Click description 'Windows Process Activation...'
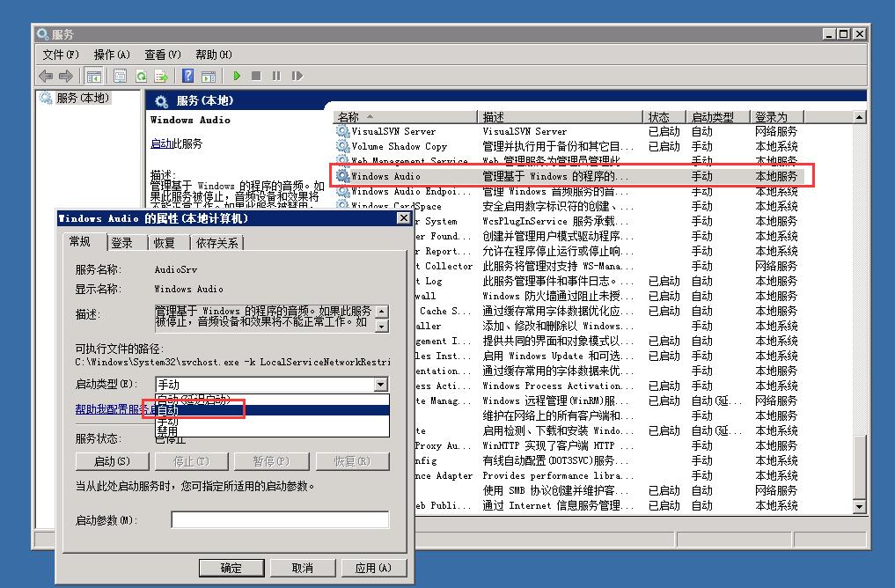 pos(558,386)
